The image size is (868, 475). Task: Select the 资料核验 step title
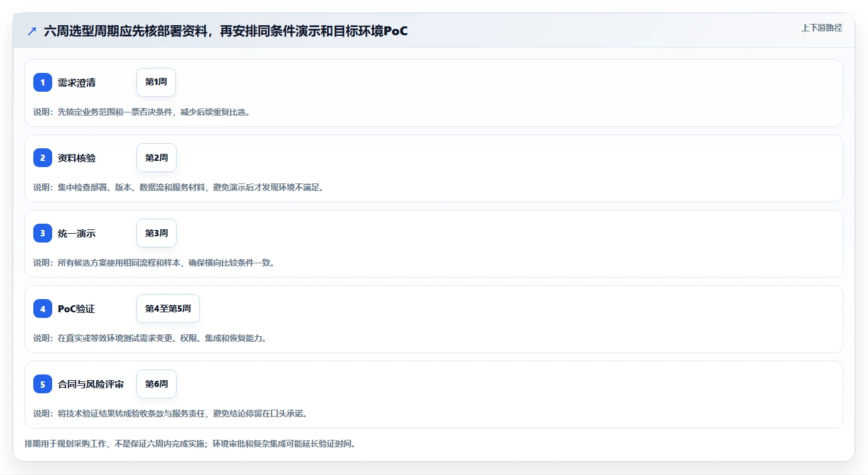coord(77,158)
